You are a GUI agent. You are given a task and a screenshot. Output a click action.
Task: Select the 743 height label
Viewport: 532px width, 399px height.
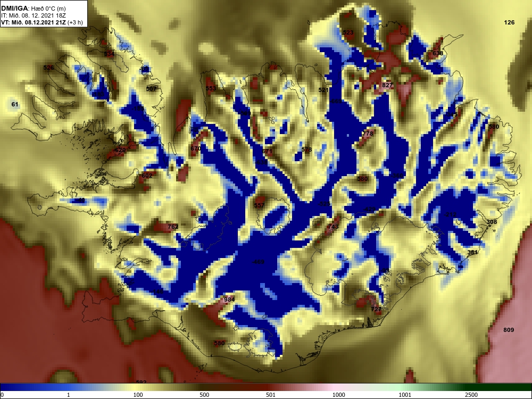(333, 226)
